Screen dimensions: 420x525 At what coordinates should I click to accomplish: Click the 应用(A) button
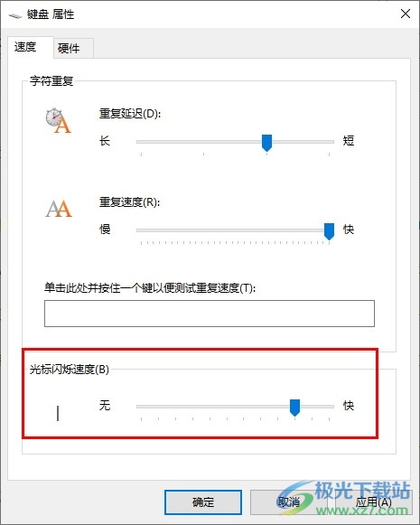[373, 502]
